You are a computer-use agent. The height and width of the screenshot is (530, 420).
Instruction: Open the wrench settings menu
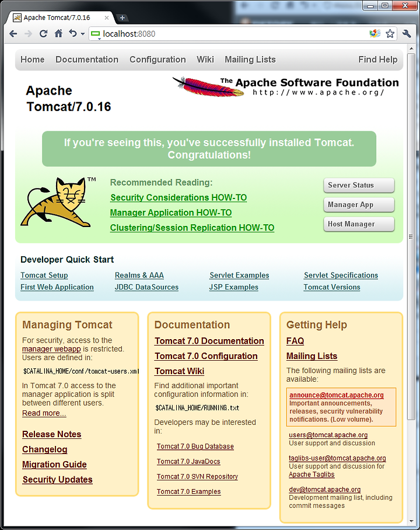point(407,33)
